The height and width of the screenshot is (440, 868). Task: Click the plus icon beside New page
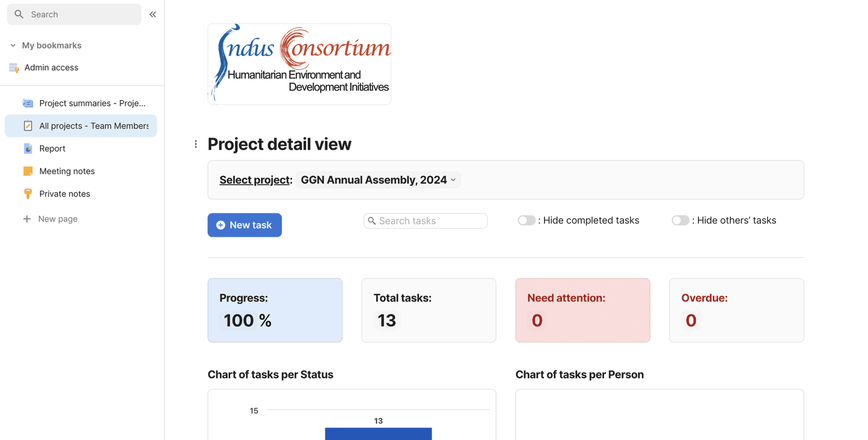[27, 219]
